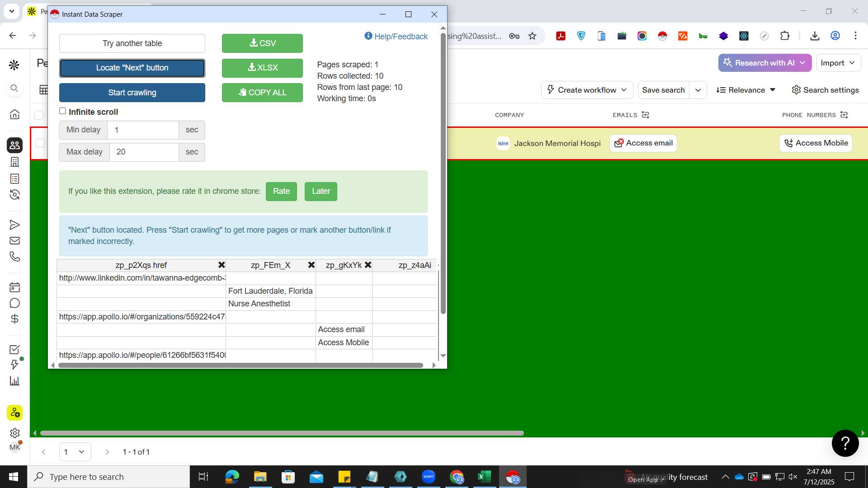868x488 pixels.
Task: Download data as XLSX
Action: click(262, 68)
